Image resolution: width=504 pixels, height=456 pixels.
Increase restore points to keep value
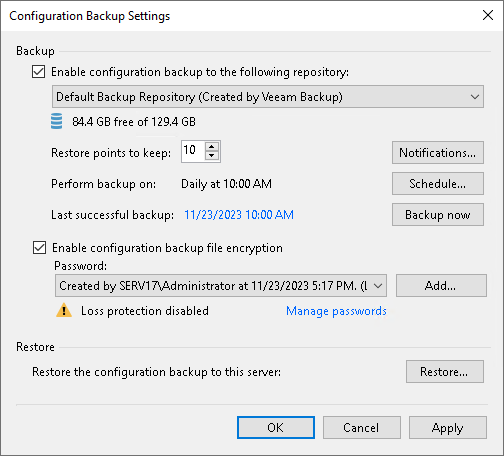tap(212, 147)
